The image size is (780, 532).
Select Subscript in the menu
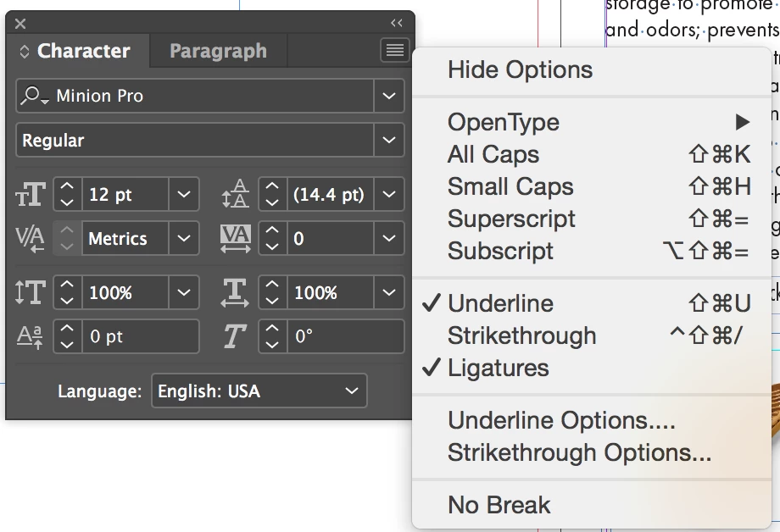tap(592, 251)
